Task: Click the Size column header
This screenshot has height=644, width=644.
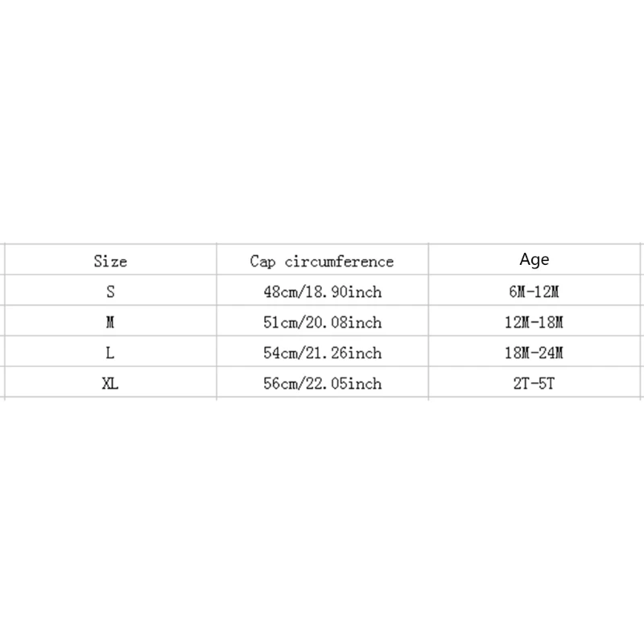Action: click(110, 261)
